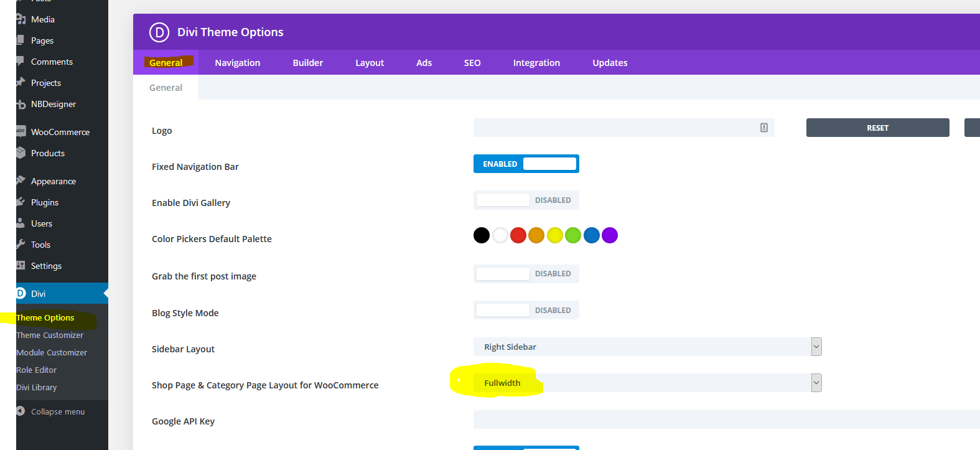Pick the yellow palette color
Image resolution: width=980 pixels, height=450 pixels.
pyautogui.click(x=555, y=235)
